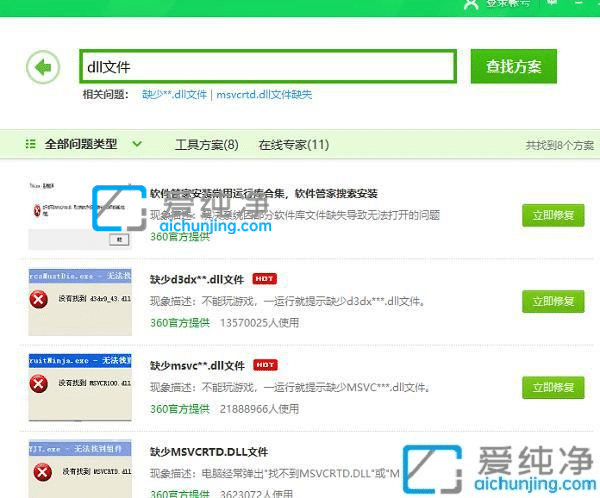Switch to 在线专家(11) tab
The height and width of the screenshot is (498, 600).
click(x=293, y=145)
